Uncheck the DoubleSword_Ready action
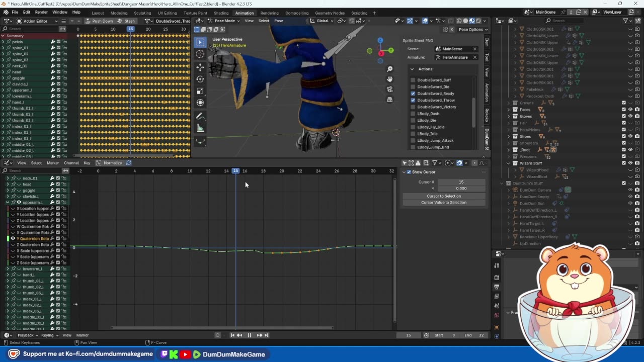Screen dimensions: 644x362 (x=413, y=94)
